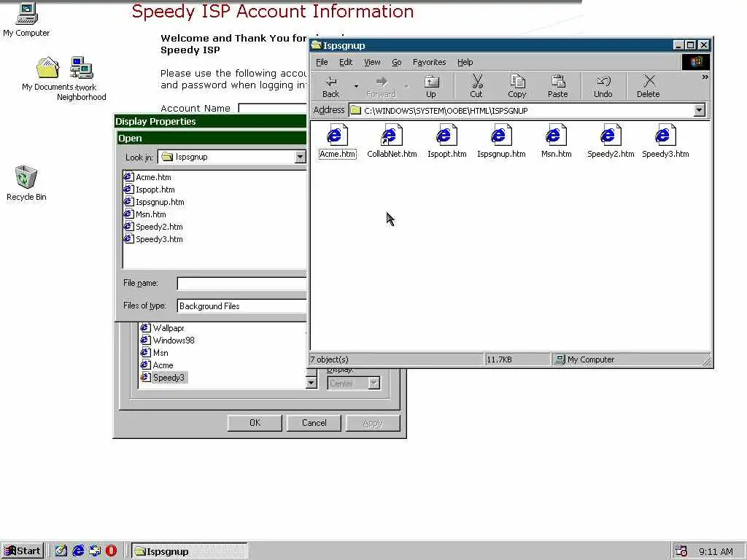
Task: Click the File name input field
Action: pos(241,284)
